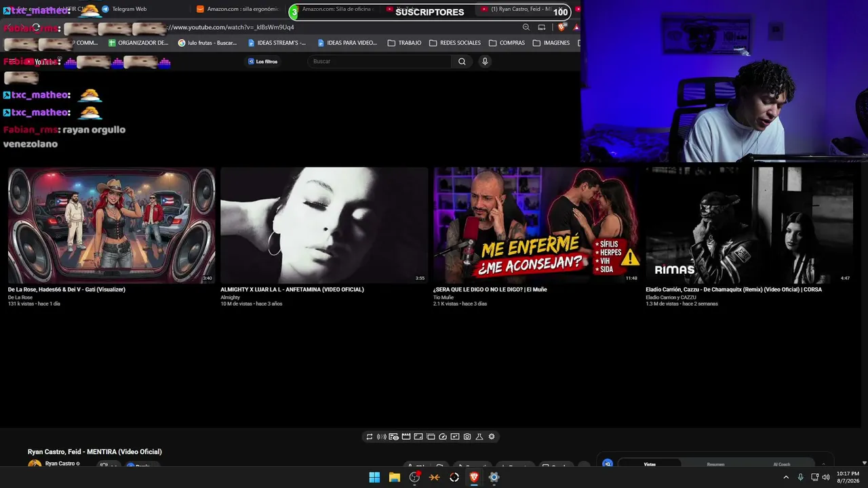868x488 pixels.
Task: Toggle the loop video extension icon
Action: click(370, 437)
